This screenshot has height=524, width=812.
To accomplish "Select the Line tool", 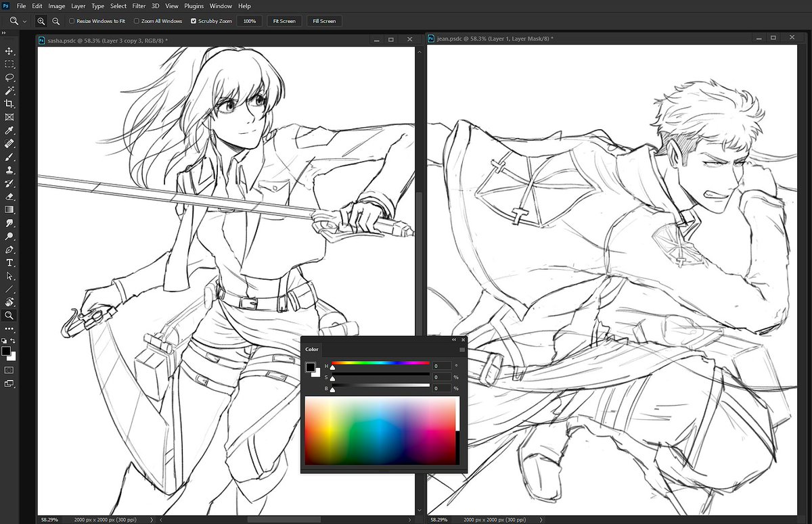I will 9,289.
